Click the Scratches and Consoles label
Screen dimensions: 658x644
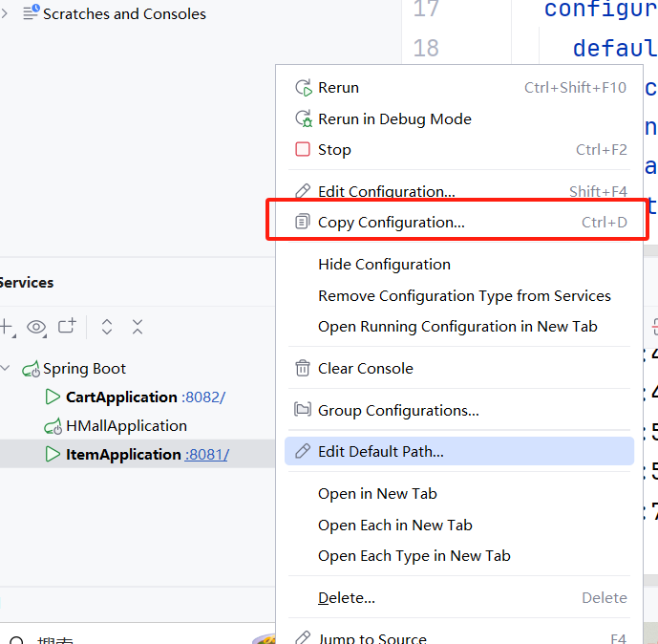[125, 13]
